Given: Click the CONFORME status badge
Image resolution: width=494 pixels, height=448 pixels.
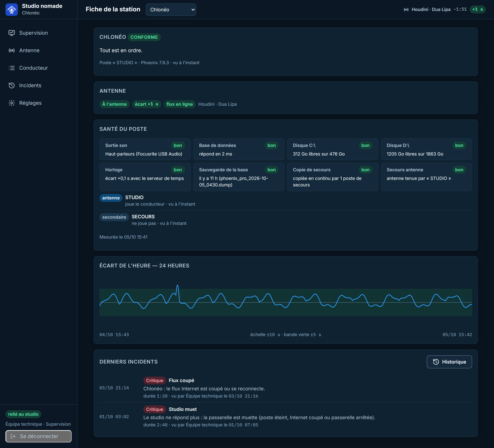Looking at the screenshot, I should (x=144, y=37).
